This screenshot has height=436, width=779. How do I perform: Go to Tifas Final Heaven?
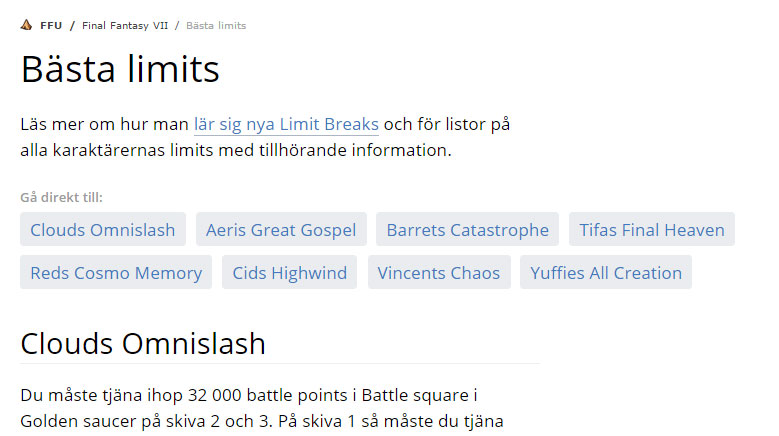[x=651, y=230]
